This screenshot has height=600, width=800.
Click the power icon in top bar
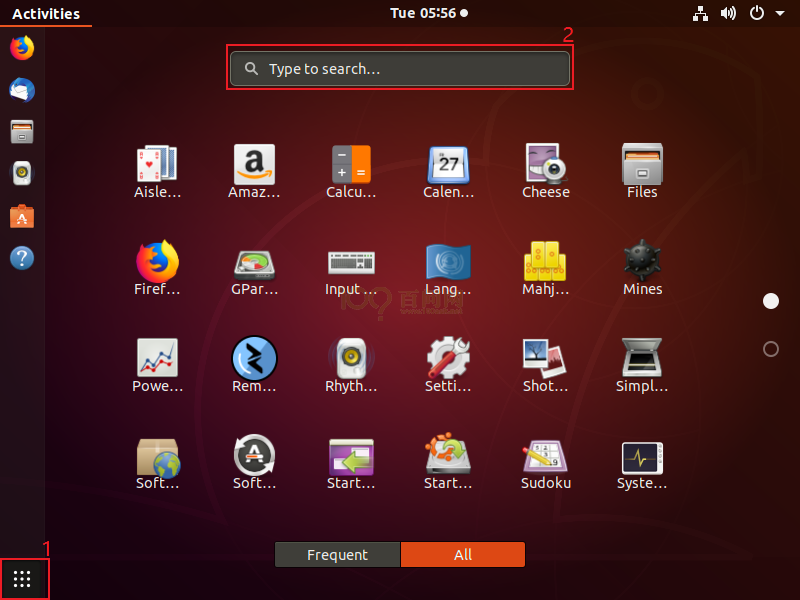coord(757,13)
